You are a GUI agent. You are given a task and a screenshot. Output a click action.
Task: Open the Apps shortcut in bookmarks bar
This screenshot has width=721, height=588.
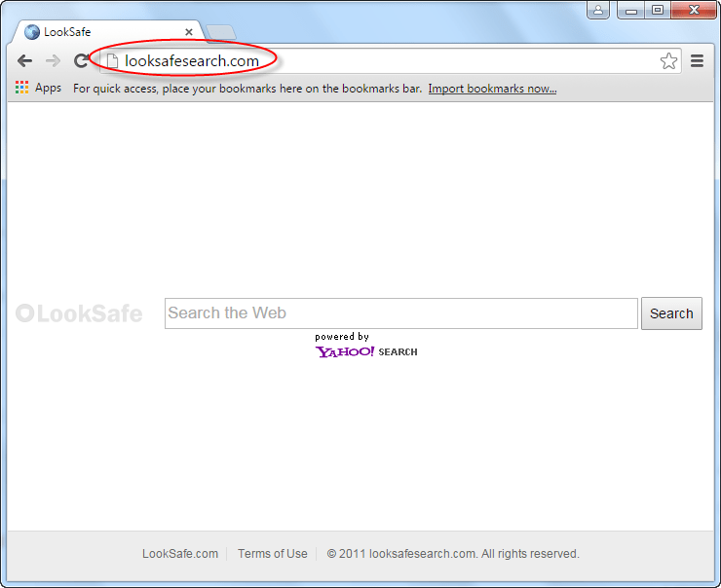38,88
